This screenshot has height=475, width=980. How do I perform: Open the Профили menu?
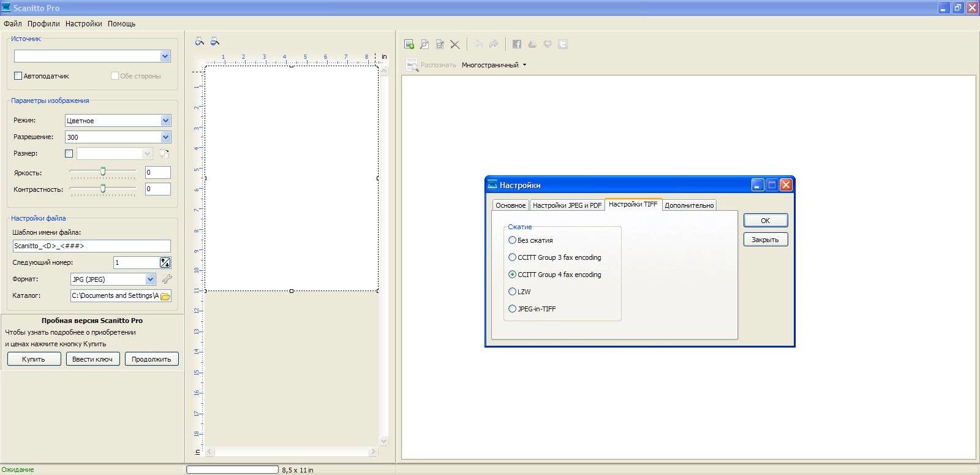(43, 23)
